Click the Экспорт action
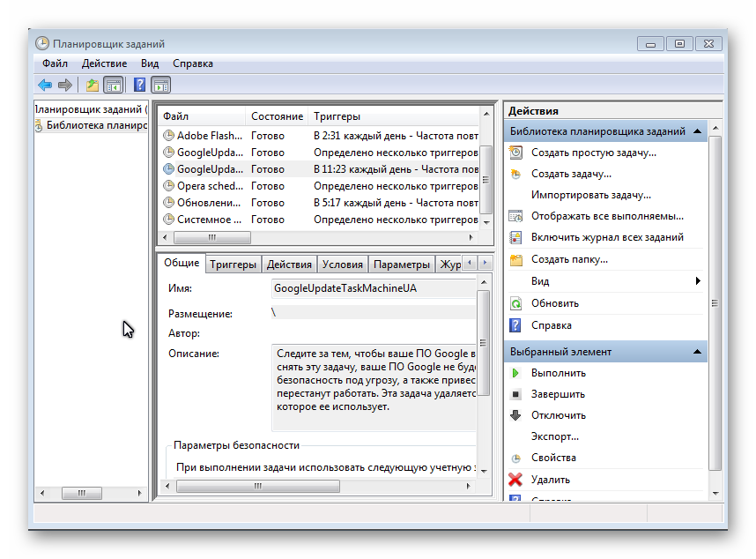Image resolution: width=756 pixels, height=559 pixels. 554,436
